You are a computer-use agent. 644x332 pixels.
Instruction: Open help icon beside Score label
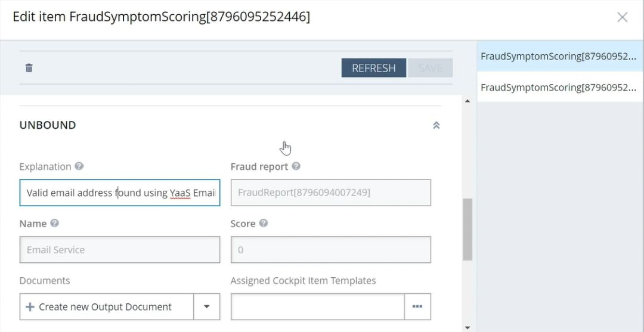(264, 224)
